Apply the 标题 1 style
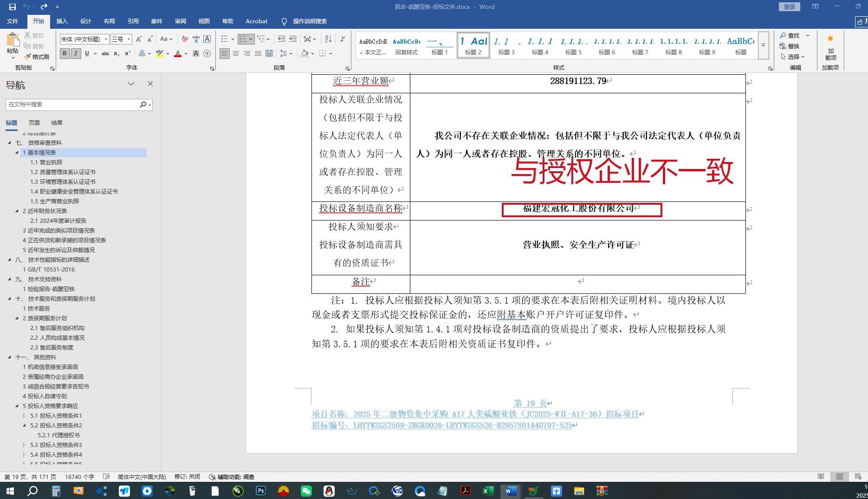 (x=439, y=45)
